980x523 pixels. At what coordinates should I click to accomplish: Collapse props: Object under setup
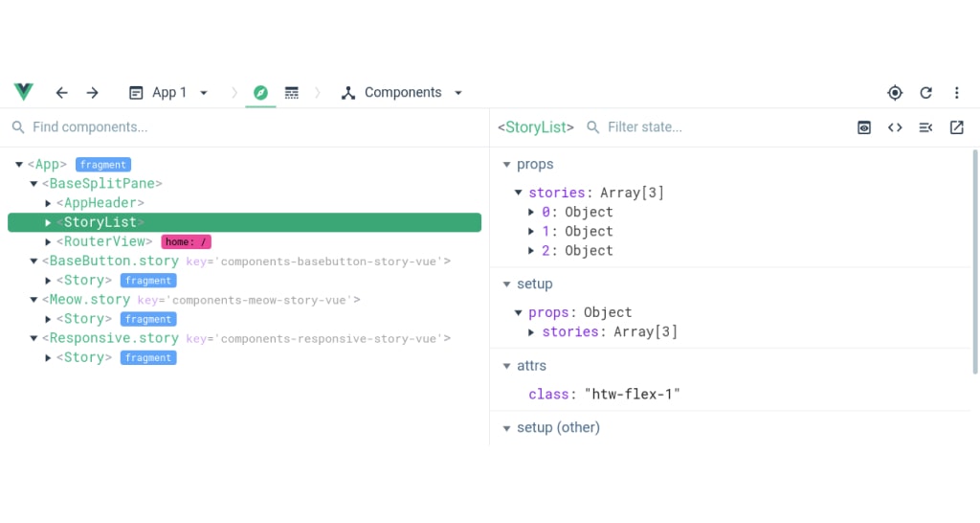519,313
